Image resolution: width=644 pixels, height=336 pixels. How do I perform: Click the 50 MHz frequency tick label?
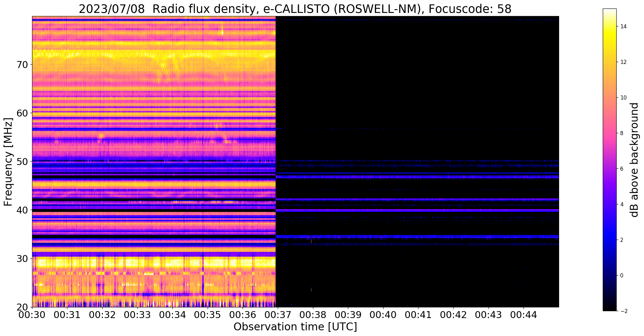point(22,162)
